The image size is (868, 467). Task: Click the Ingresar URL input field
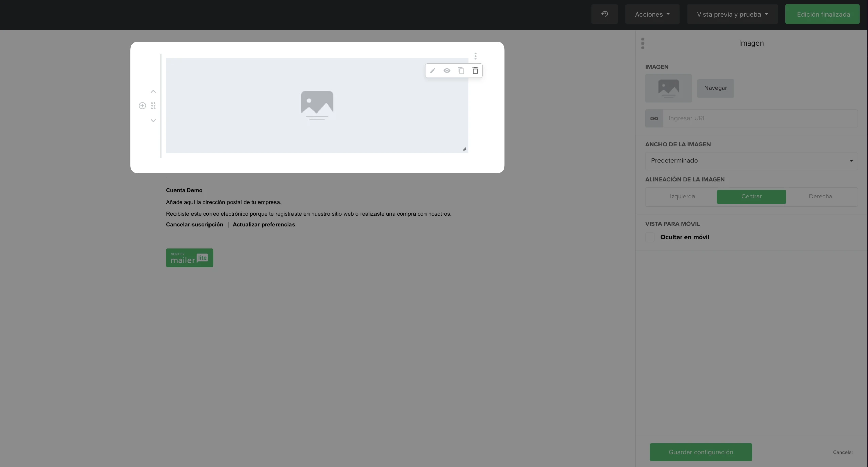[760, 118]
